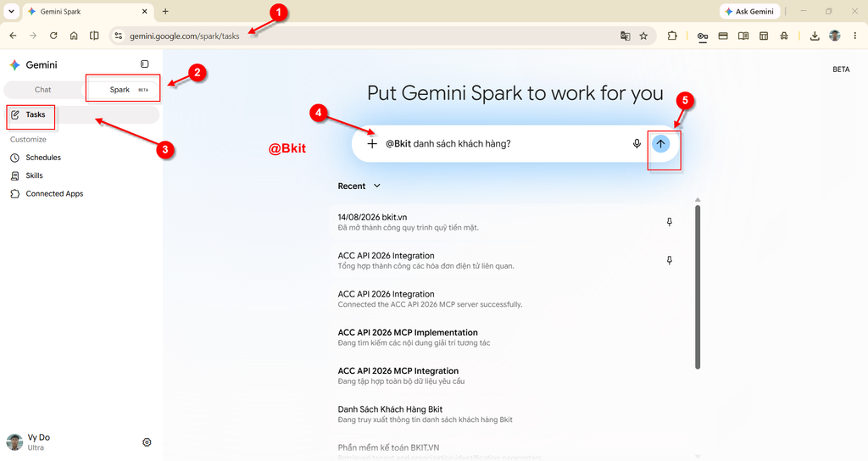868x461 pixels.
Task: Click the plus attach icon in prompt
Action: coord(372,144)
